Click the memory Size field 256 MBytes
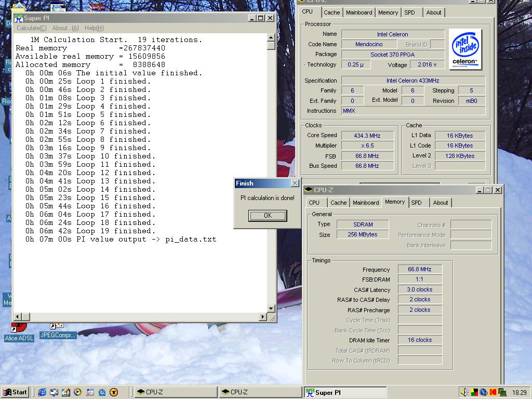 (x=363, y=234)
